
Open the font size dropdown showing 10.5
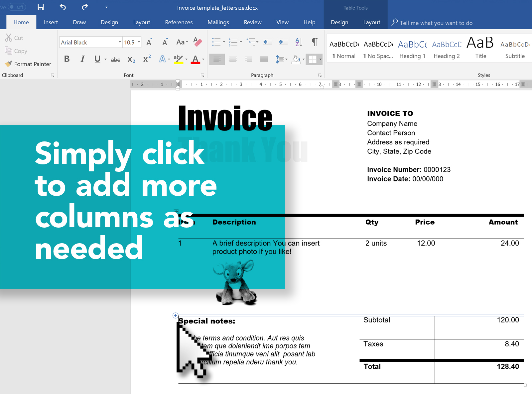(x=139, y=42)
